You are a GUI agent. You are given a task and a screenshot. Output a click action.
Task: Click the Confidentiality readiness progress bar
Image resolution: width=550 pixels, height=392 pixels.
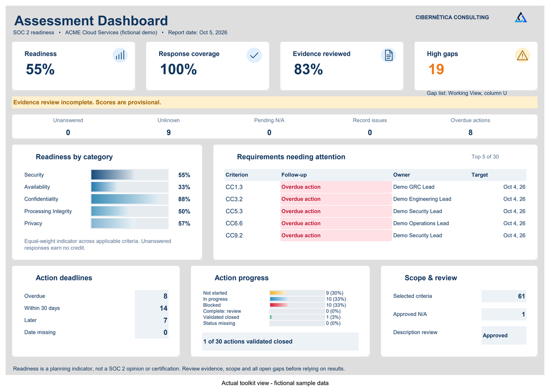(x=130, y=199)
